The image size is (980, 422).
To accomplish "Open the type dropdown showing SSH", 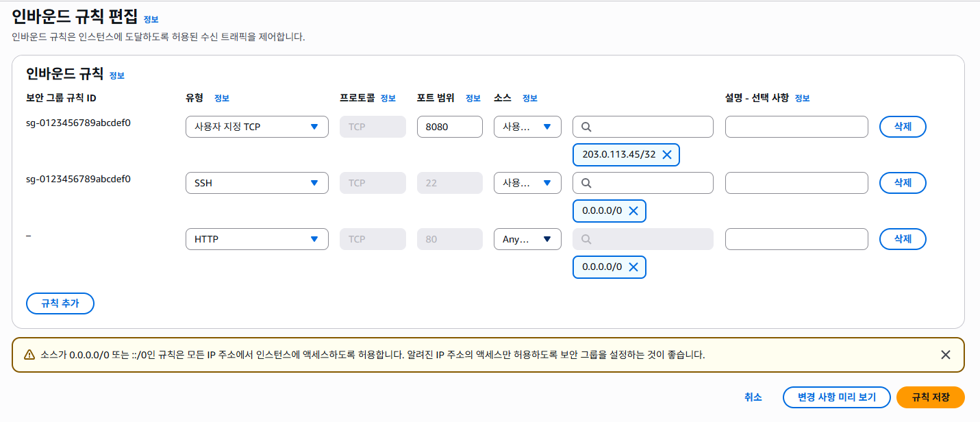I will [x=256, y=183].
